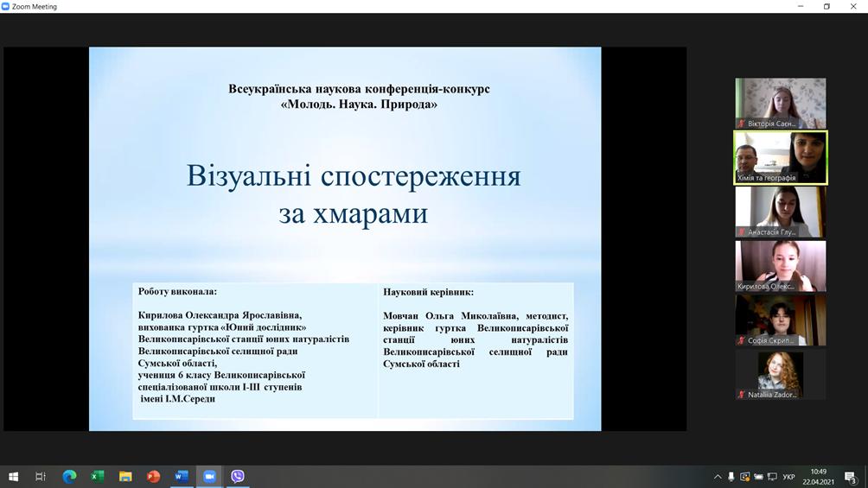Click the name Кирилова Олександра Ярославівна
868x488 pixels.
tap(220, 315)
